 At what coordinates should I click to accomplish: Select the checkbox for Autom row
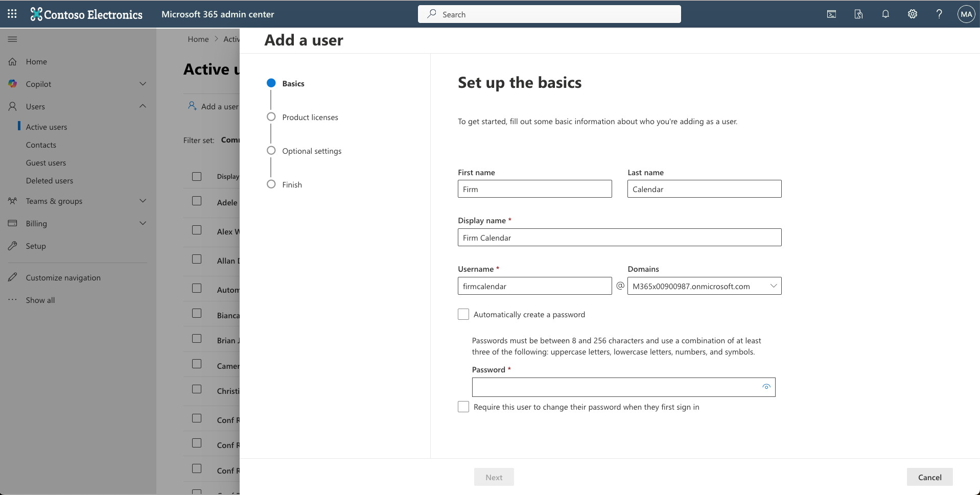[197, 288]
